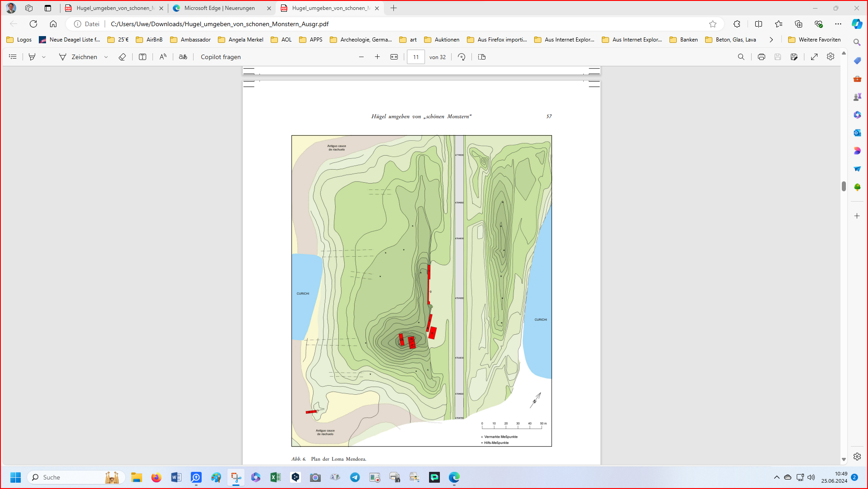Open sidebar settings at bottom
This screenshot has height=489, width=868.
click(857, 457)
